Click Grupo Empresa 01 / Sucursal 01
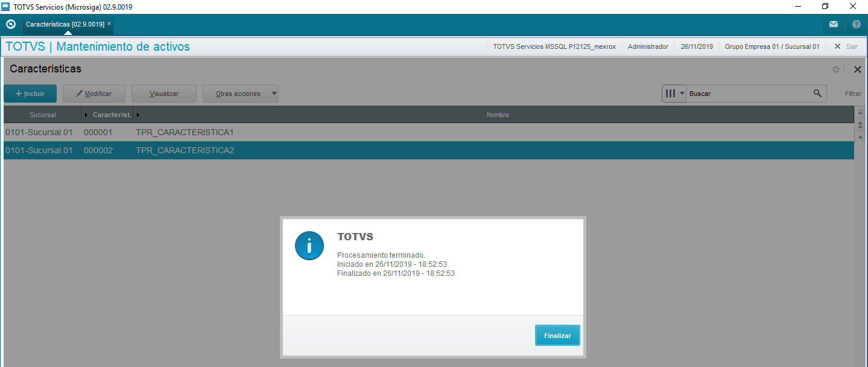The image size is (868, 367). pos(772,46)
